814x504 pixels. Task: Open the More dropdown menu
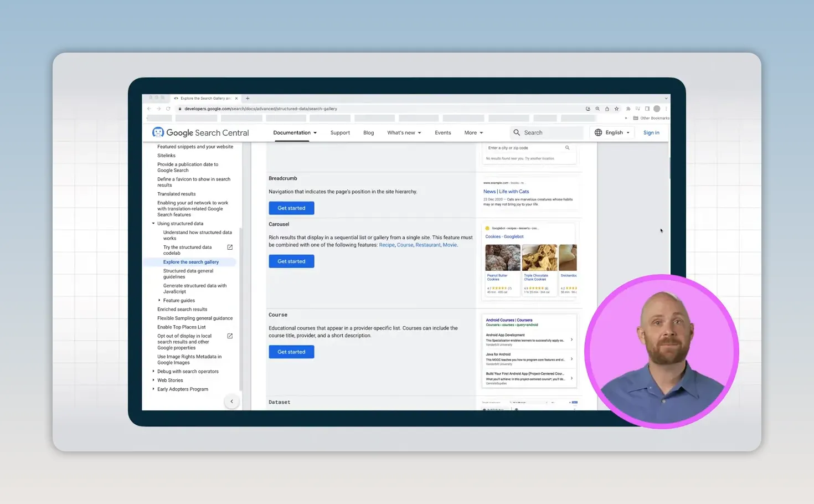click(x=473, y=133)
